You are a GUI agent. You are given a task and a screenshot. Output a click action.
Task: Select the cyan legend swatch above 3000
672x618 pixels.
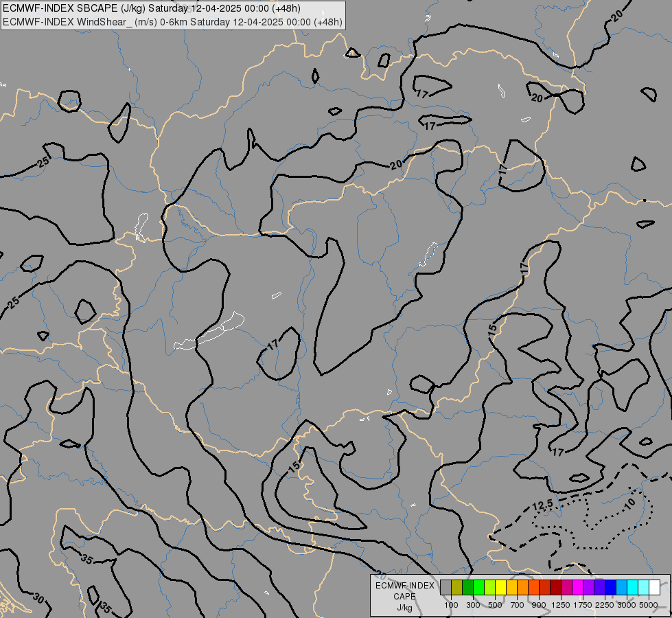(x=633, y=587)
